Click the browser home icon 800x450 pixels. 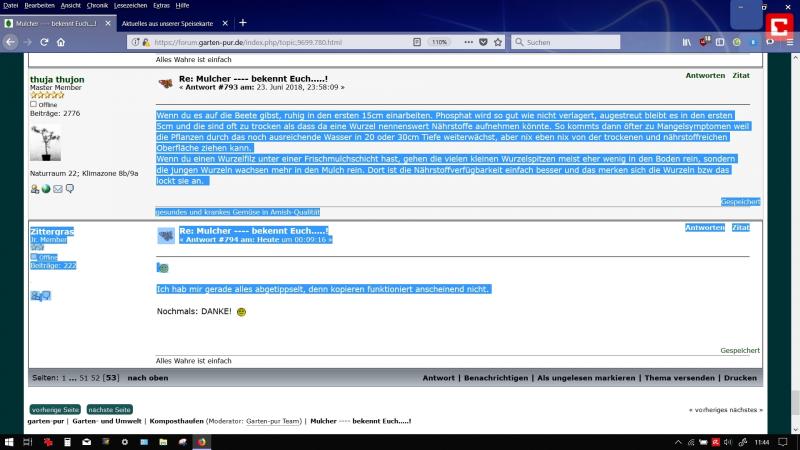click(61, 42)
